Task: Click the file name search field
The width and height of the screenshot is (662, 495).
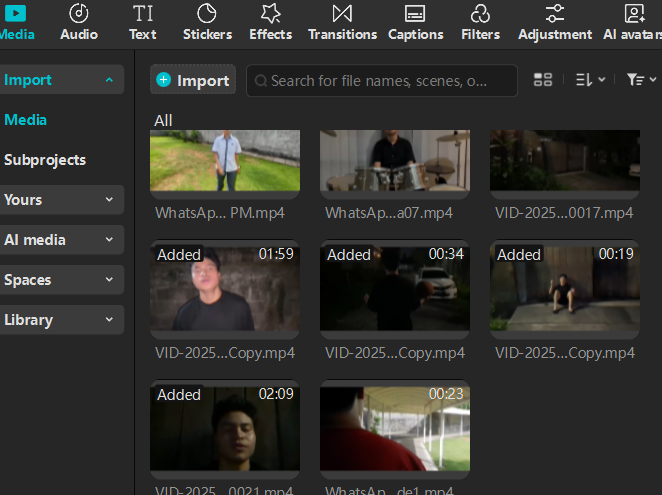Action: pos(380,80)
